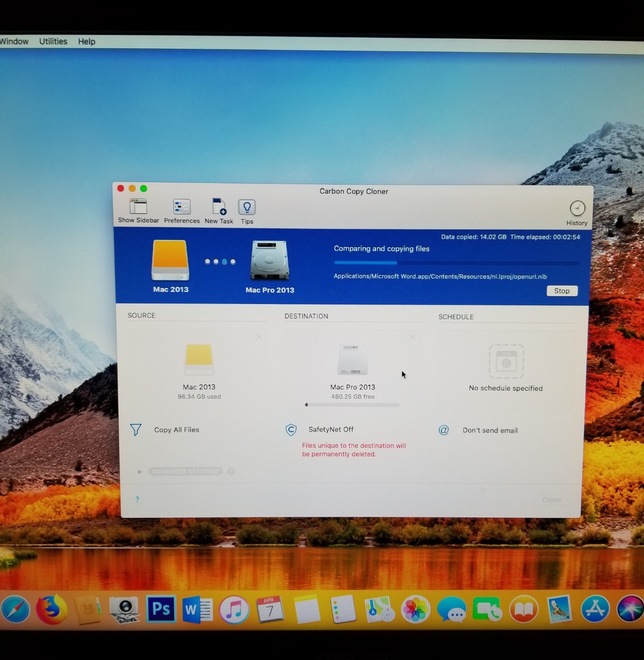Open Safari from the Dock
This screenshot has height=660, width=644.
[15, 609]
